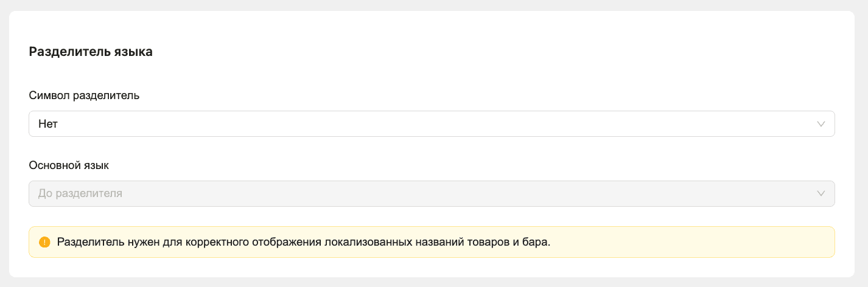Click the orange warning exclamation icon
Image resolution: width=868 pixels, height=287 pixels.
(44, 242)
